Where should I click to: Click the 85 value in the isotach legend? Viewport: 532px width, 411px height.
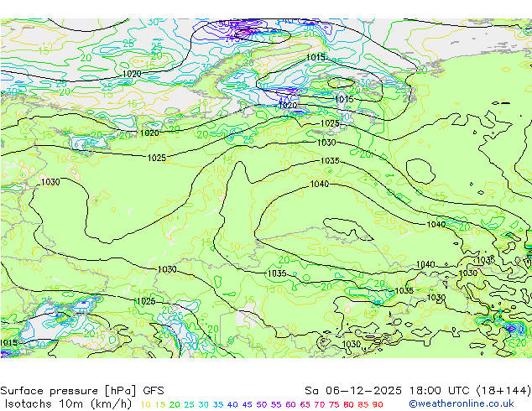point(363,404)
